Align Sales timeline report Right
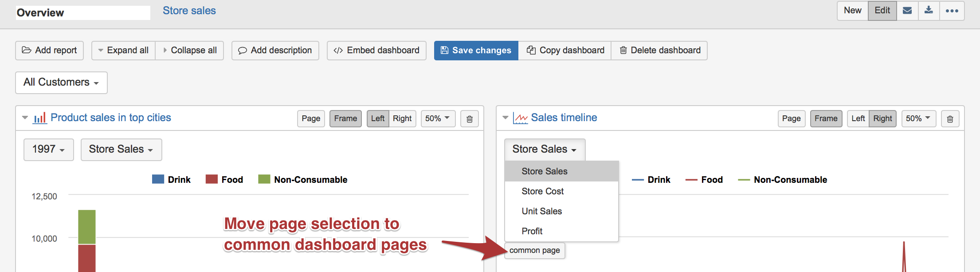 (x=882, y=119)
